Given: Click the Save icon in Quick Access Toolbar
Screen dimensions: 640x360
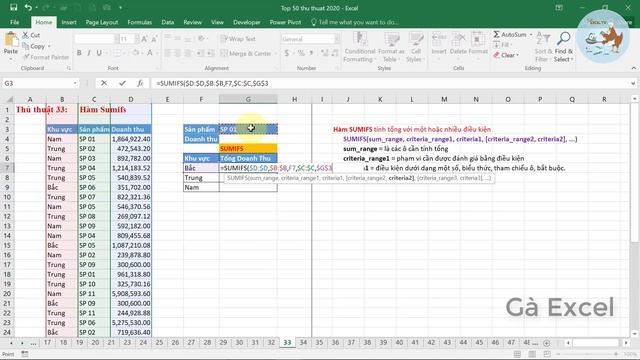Looking at the screenshot, I should [13, 7].
